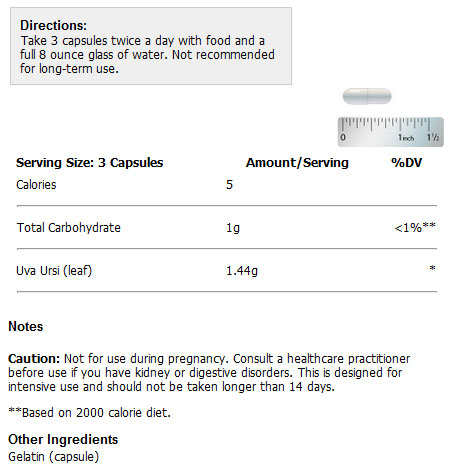This screenshot has width=452, height=465.
Task: Click the <1%** daily value
Action: 415,227
